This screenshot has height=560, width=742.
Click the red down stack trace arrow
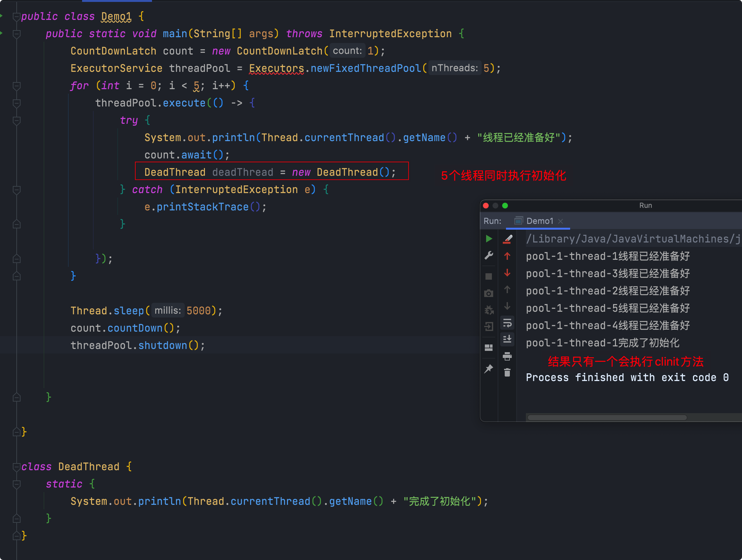[x=507, y=273]
